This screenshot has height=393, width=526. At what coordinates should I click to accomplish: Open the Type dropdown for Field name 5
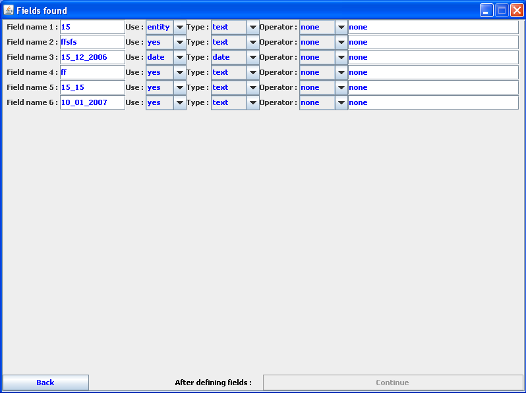(235, 88)
